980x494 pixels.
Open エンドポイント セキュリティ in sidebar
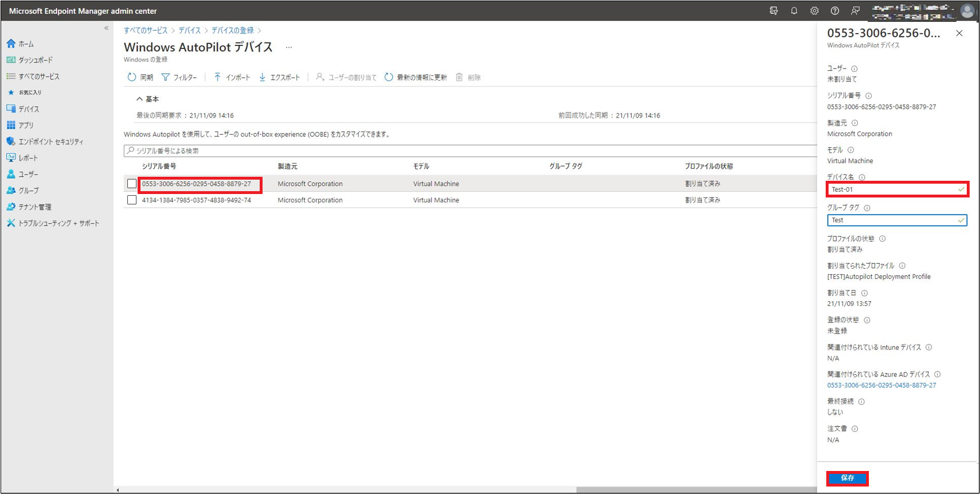(45, 141)
